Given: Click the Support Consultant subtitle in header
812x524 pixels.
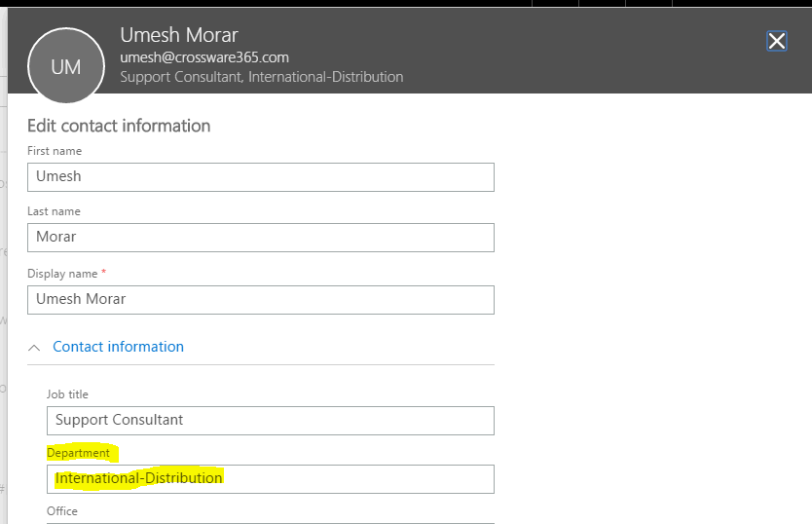Looking at the screenshot, I should (x=181, y=77).
